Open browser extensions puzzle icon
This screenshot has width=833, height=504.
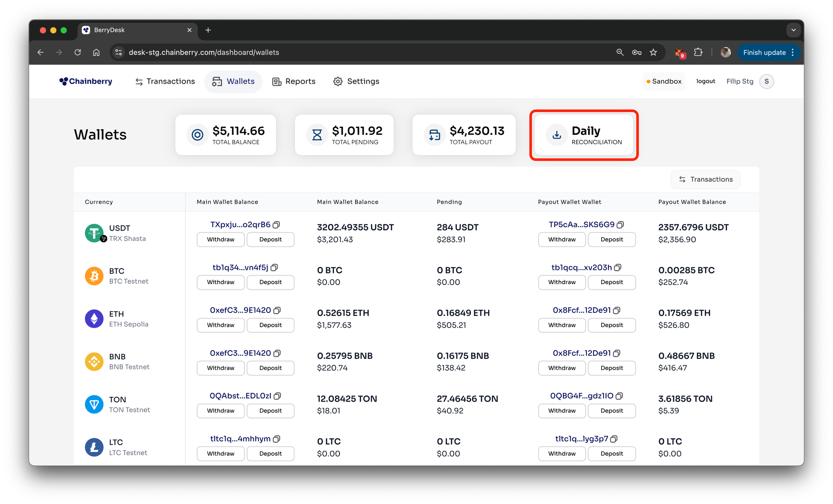tap(698, 52)
